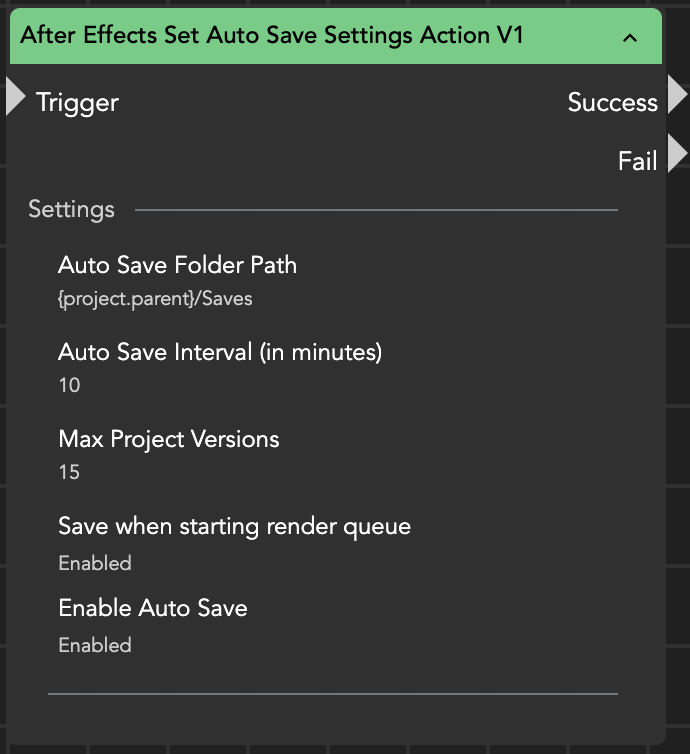This screenshot has height=754, width=690.
Task: Click the Success output port arrow
Action: pos(677,95)
